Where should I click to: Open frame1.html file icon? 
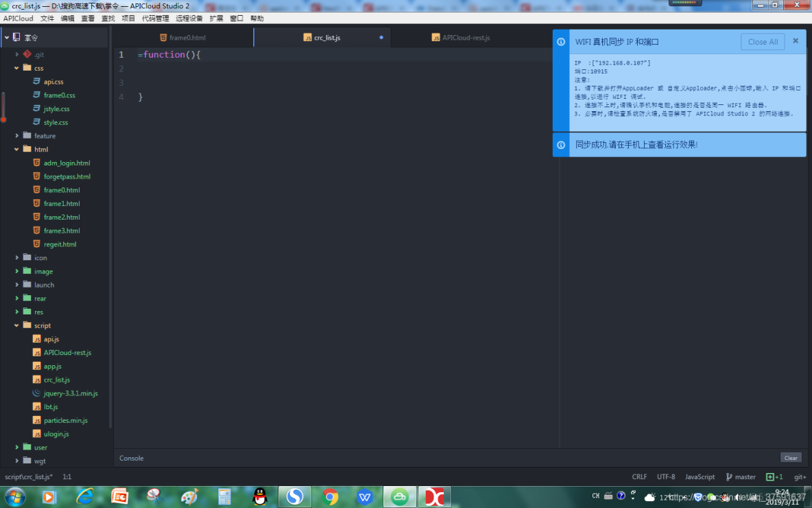pyautogui.click(x=36, y=203)
